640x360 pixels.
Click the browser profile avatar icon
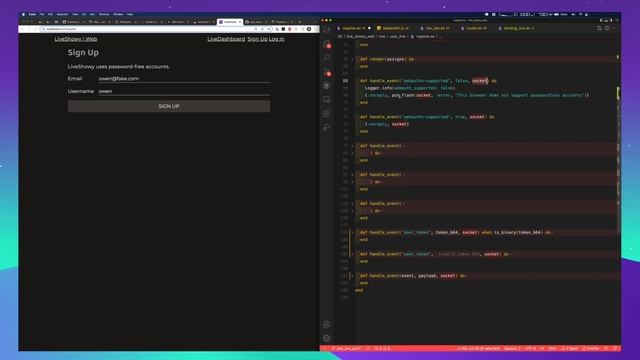click(309, 29)
